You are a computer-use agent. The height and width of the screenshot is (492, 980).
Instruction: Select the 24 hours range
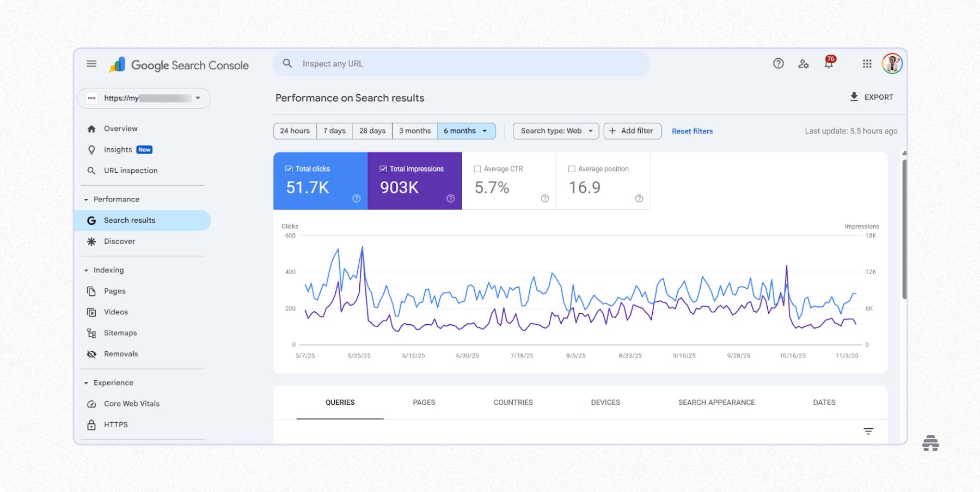[x=295, y=131]
